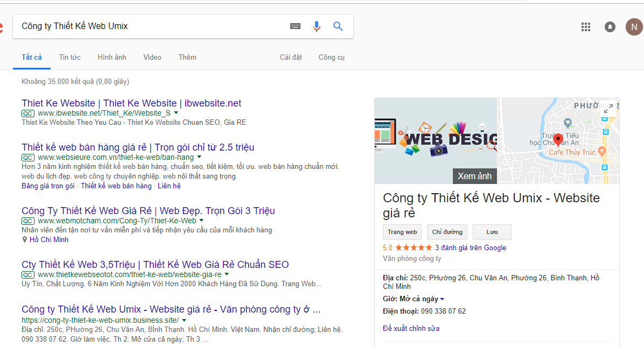Click the blue search magnifier icon
Image resolution: width=644 pixels, height=347 pixels.
(338, 26)
